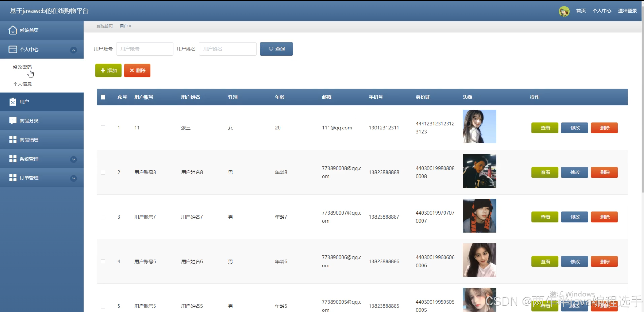The image size is (644, 312).
Task: Click the avatar thumbnail of 张三
Action: click(479, 126)
